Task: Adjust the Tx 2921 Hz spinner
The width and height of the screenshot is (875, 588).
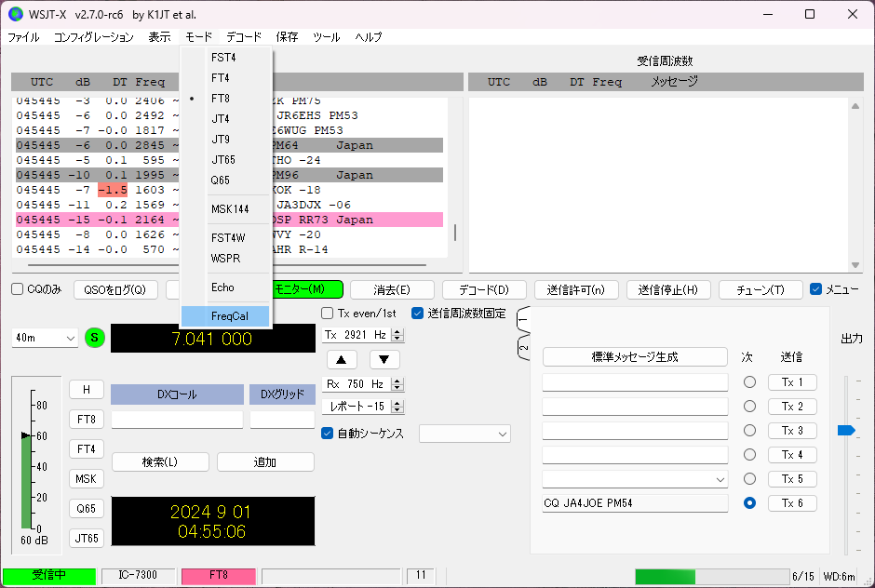Action: pyautogui.click(x=397, y=335)
